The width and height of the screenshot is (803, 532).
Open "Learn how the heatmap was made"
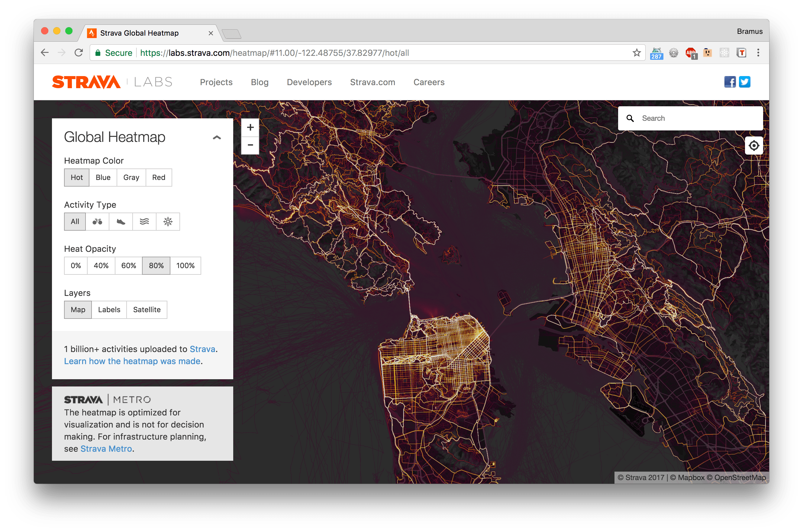[x=132, y=361]
